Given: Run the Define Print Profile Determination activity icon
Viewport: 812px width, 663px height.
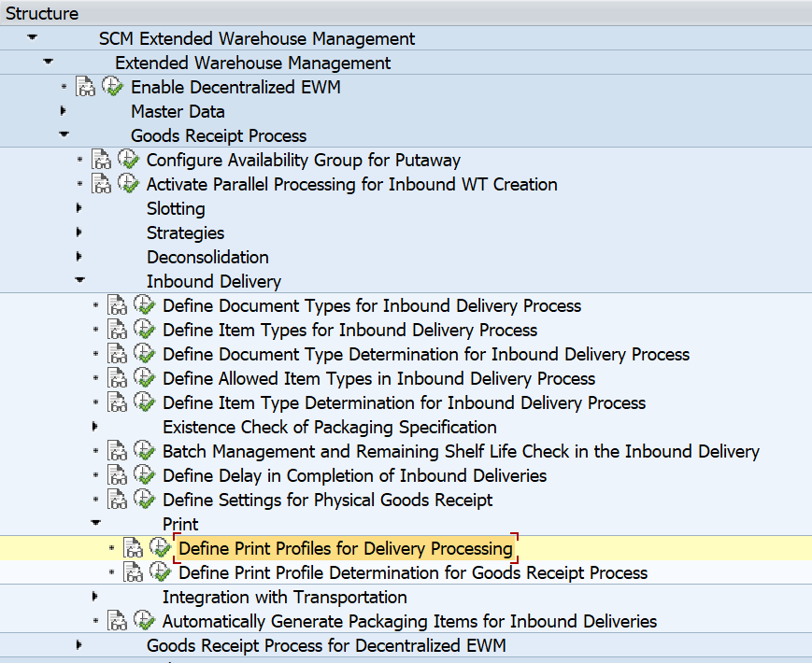Looking at the screenshot, I should pos(161,571).
